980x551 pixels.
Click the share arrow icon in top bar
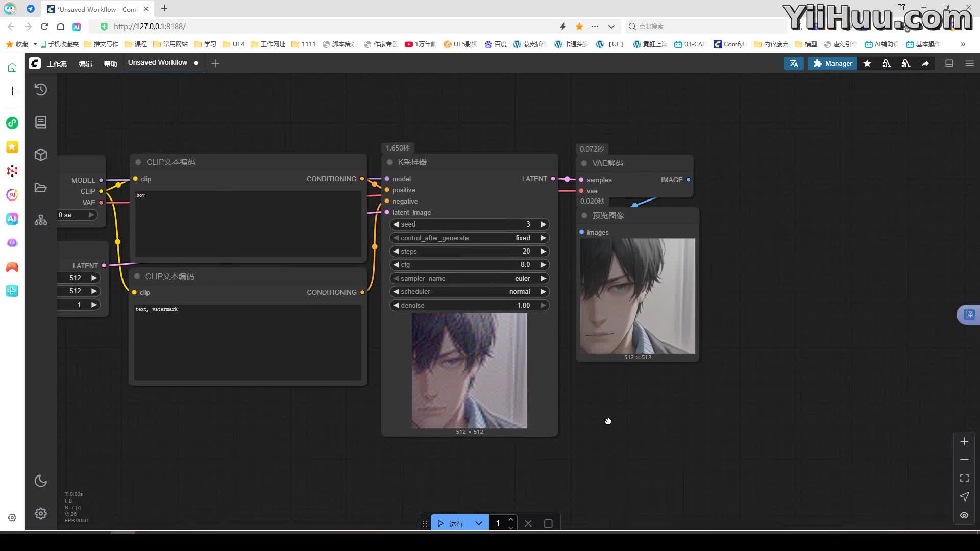925,63
